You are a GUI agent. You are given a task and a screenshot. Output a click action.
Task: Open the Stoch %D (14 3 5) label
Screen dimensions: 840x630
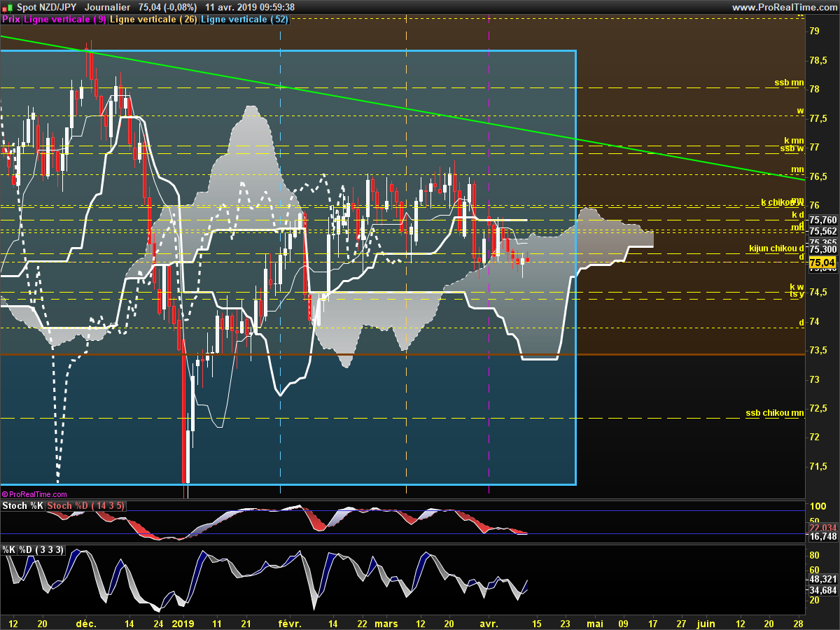click(87, 506)
